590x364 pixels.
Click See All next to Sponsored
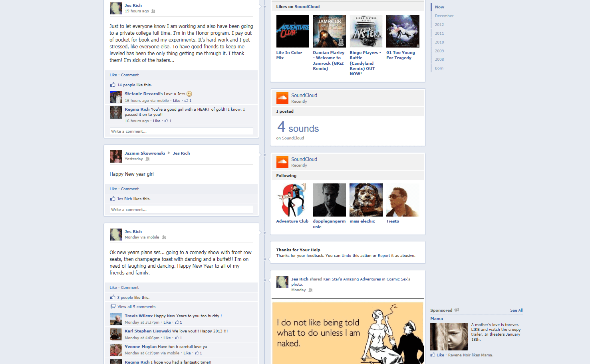(x=516, y=310)
